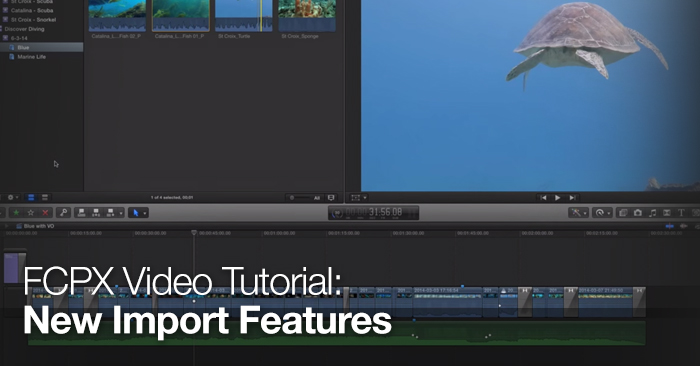The height and width of the screenshot is (366, 700).
Task: Open the Photos browser camera icon
Action: [x=638, y=213]
